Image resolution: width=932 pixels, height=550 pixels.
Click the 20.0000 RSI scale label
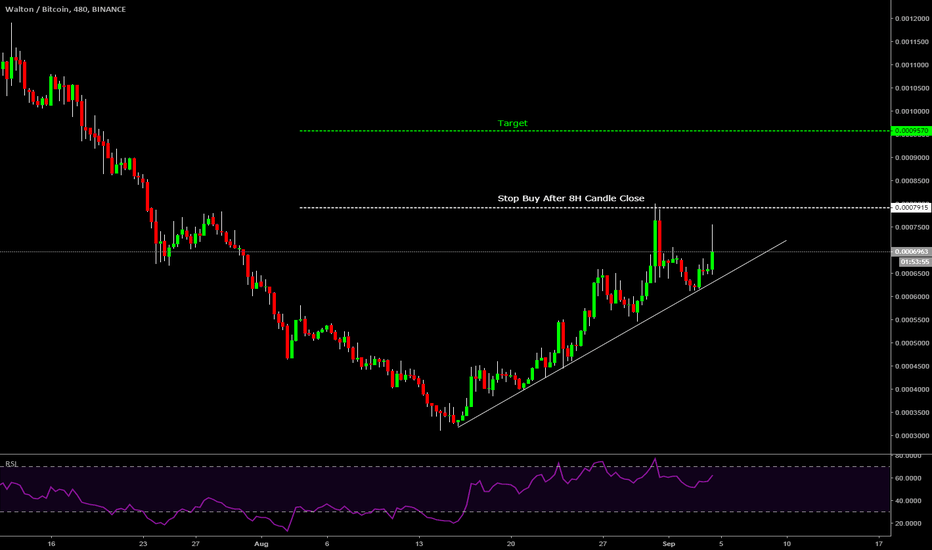coord(908,524)
